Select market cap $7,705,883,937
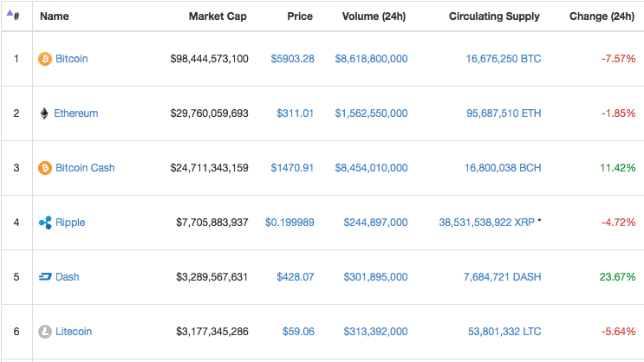The height and width of the screenshot is (362, 644). 212,223
